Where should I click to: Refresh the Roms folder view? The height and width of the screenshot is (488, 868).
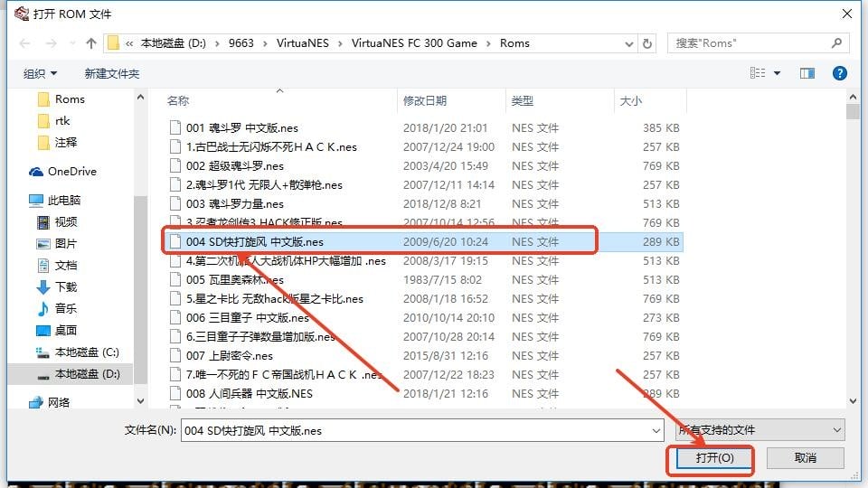point(647,43)
